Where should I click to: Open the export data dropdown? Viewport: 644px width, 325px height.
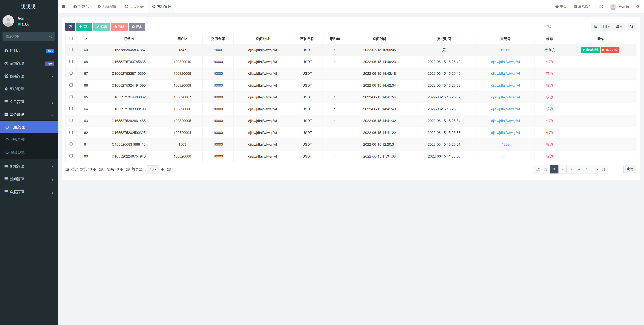tap(619, 27)
